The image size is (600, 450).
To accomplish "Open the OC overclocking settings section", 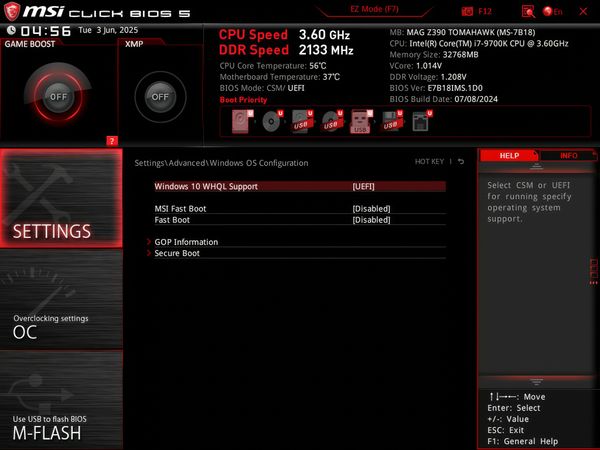I will pos(60,325).
